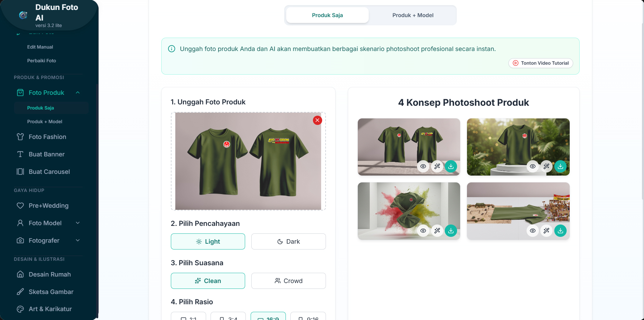Select Dark lighting option
Image resolution: width=644 pixels, height=320 pixels.
click(288, 242)
